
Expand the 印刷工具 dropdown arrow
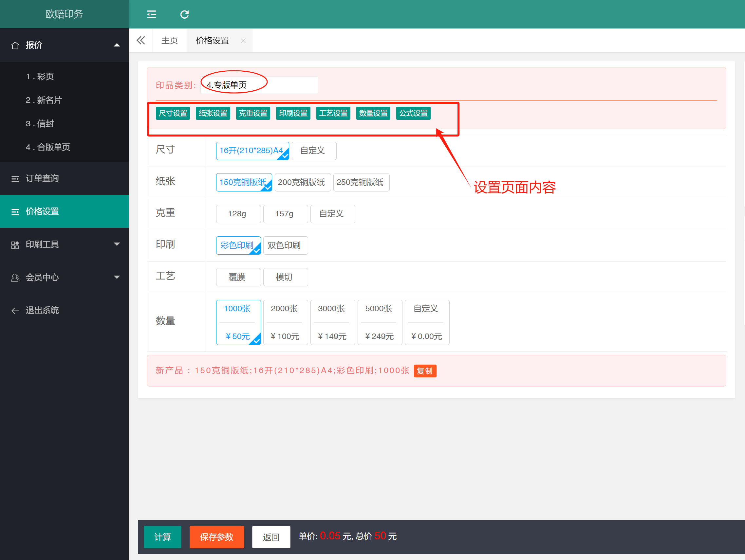pyautogui.click(x=117, y=244)
